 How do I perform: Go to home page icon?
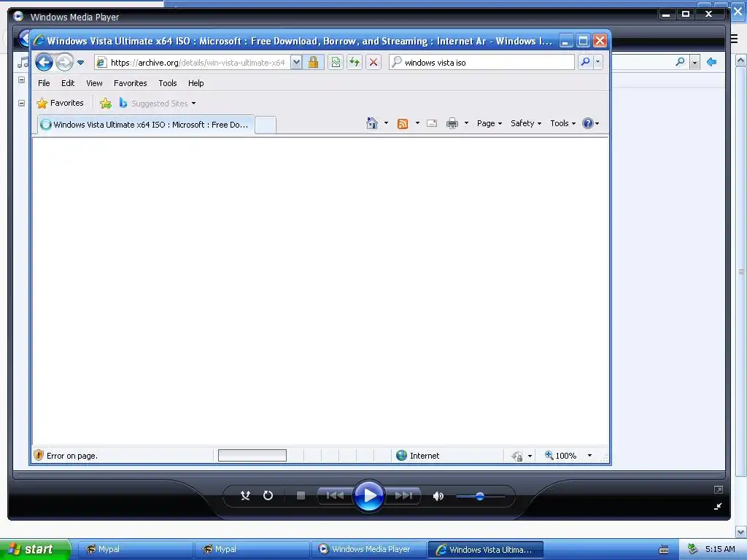[372, 123]
